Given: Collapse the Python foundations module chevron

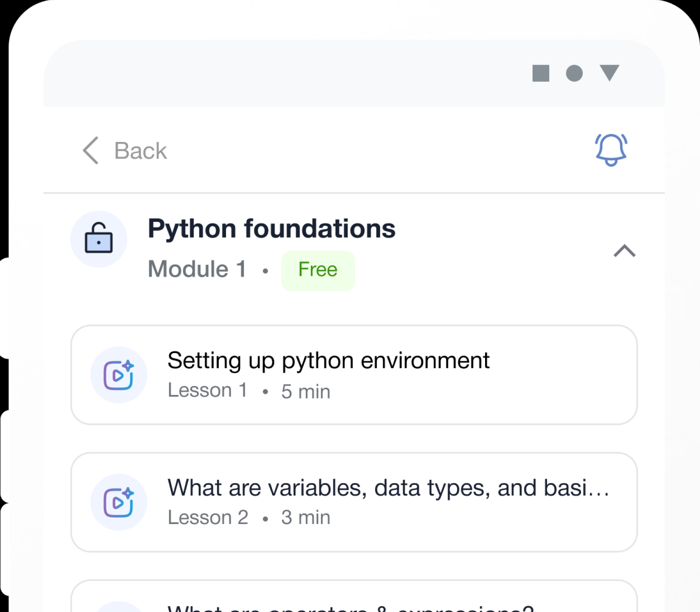Looking at the screenshot, I should click(x=624, y=251).
